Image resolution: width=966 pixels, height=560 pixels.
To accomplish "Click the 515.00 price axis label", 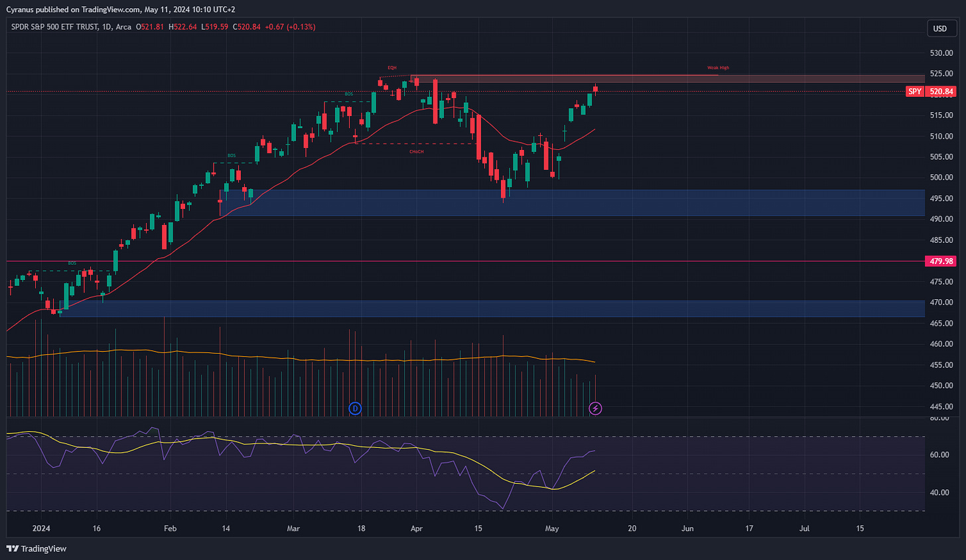I will pyautogui.click(x=941, y=115).
